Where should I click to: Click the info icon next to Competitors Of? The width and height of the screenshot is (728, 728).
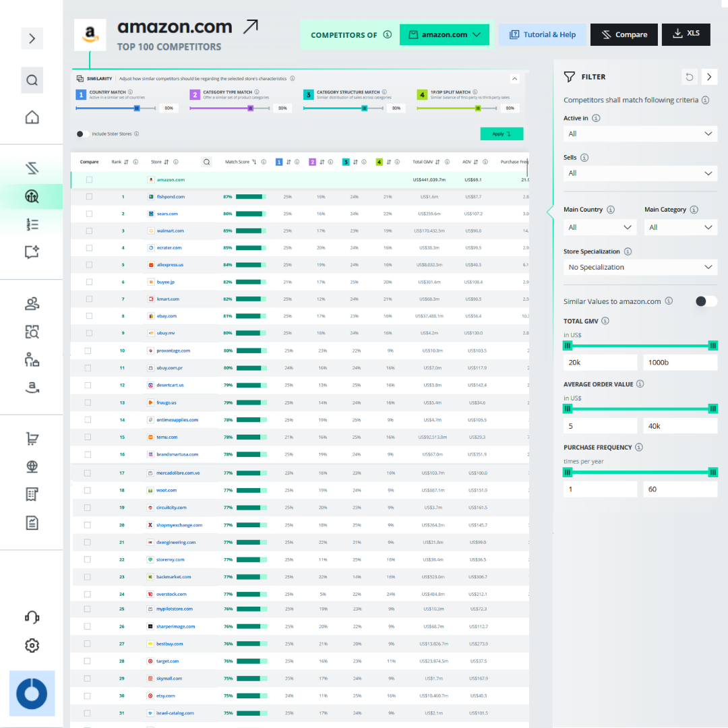(387, 34)
